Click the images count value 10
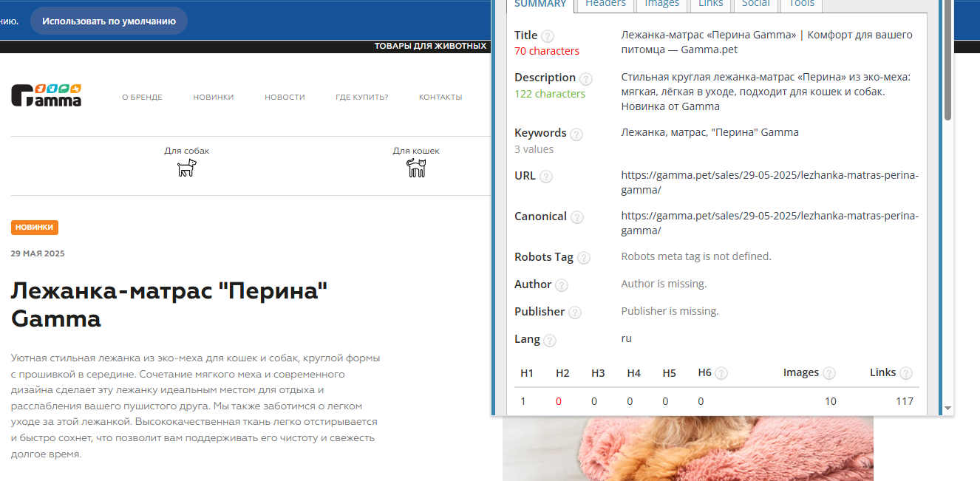This screenshot has height=481, width=980. click(831, 401)
